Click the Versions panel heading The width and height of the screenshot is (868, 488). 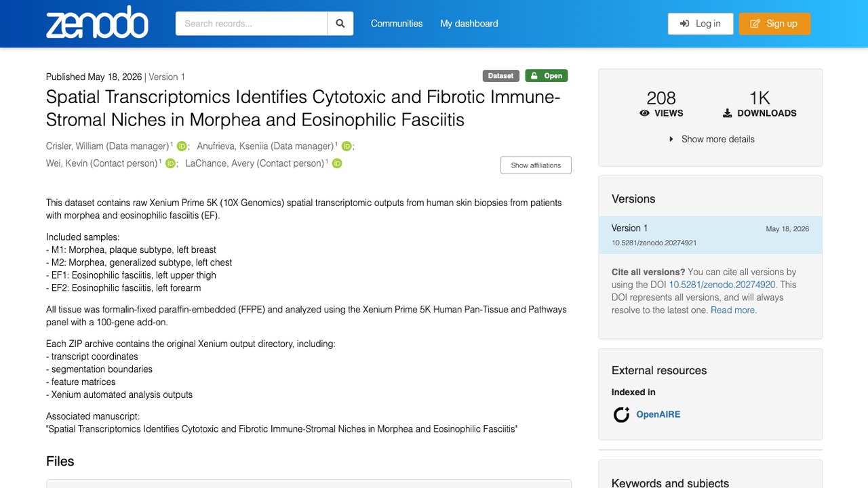coord(633,199)
